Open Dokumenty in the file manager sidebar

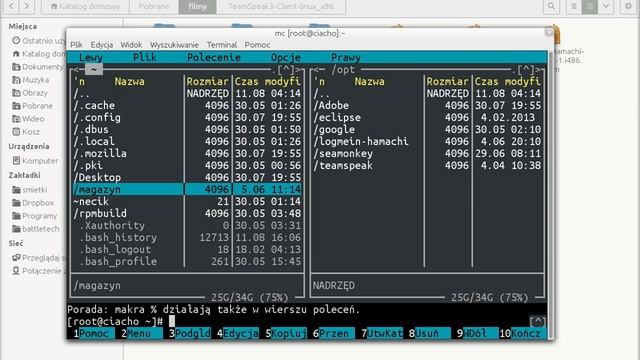coord(38,67)
